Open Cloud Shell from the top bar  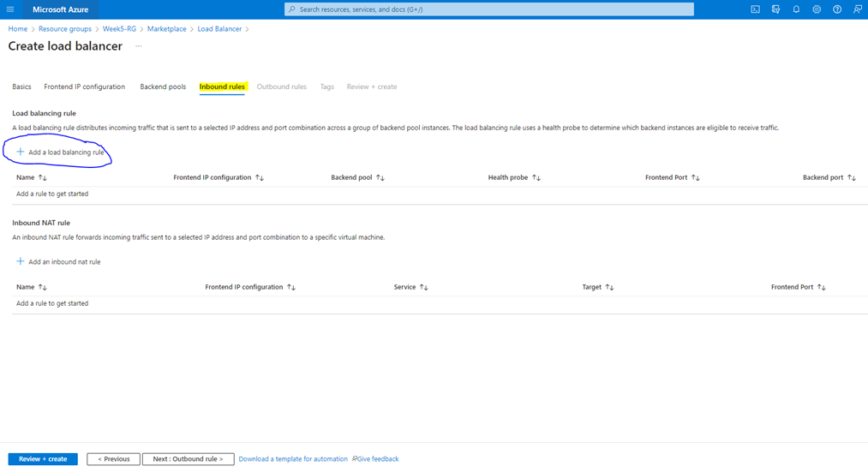[x=755, y=9]
